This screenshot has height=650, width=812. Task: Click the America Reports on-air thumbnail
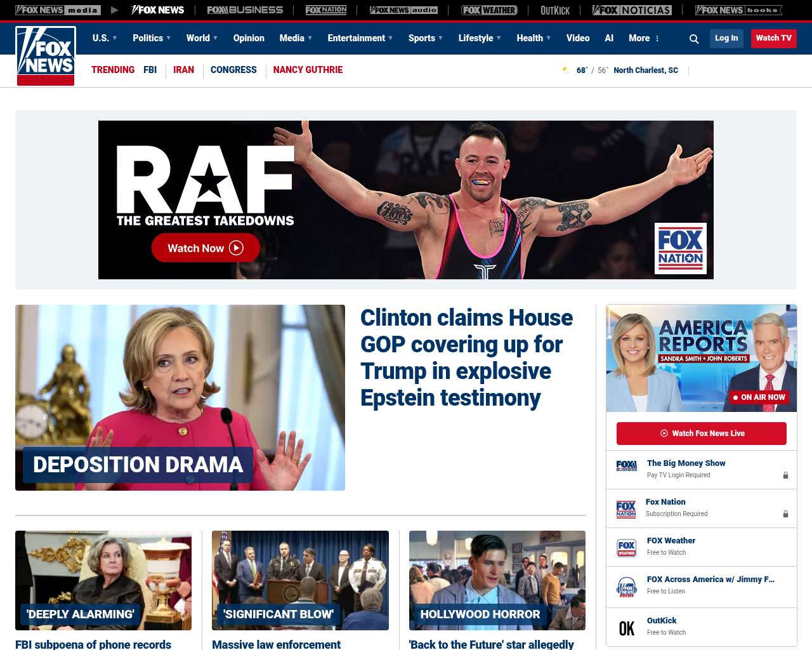[x=702, y=359]
